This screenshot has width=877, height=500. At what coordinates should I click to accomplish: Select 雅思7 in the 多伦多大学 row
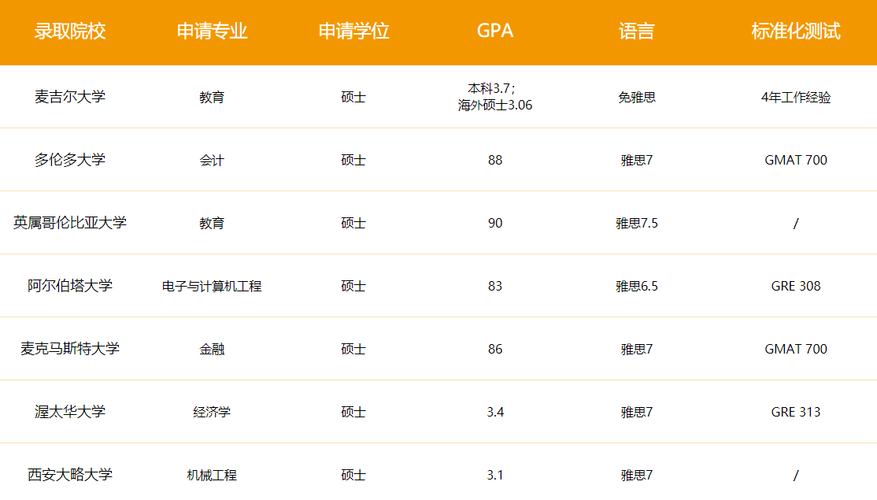(x=636, y=161)
